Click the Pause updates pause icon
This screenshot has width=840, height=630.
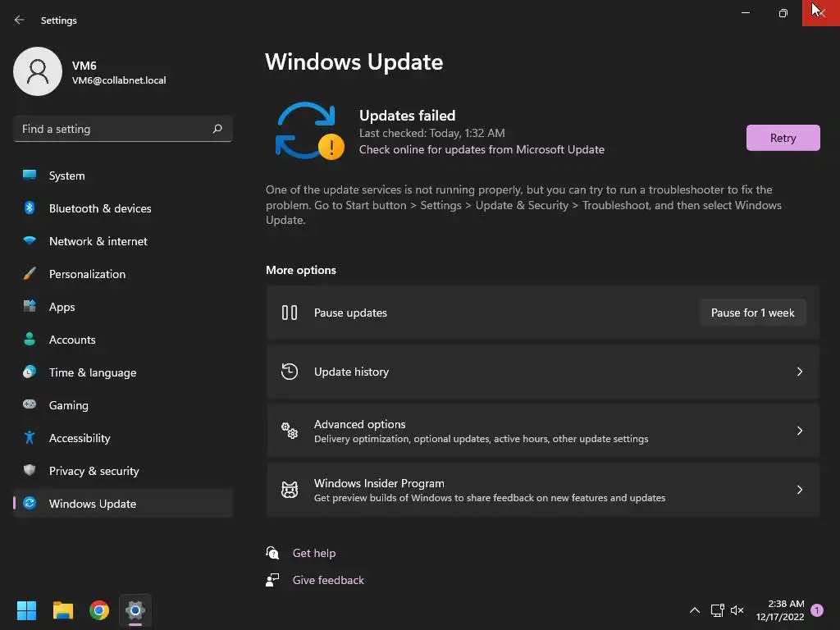290,313
